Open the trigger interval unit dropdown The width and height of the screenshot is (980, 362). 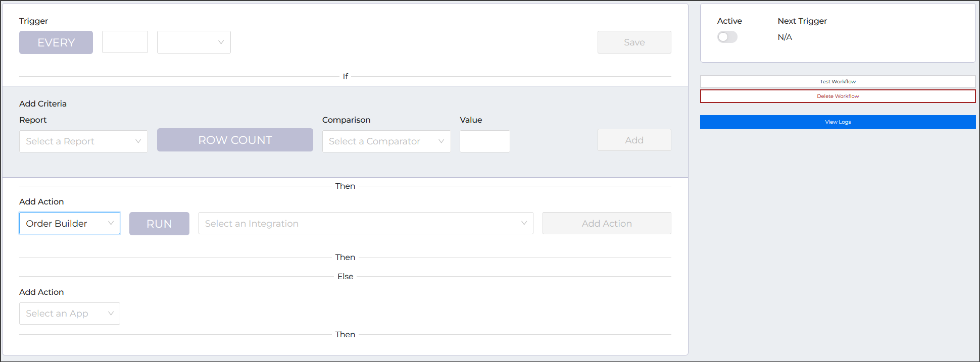pos(194,42)
